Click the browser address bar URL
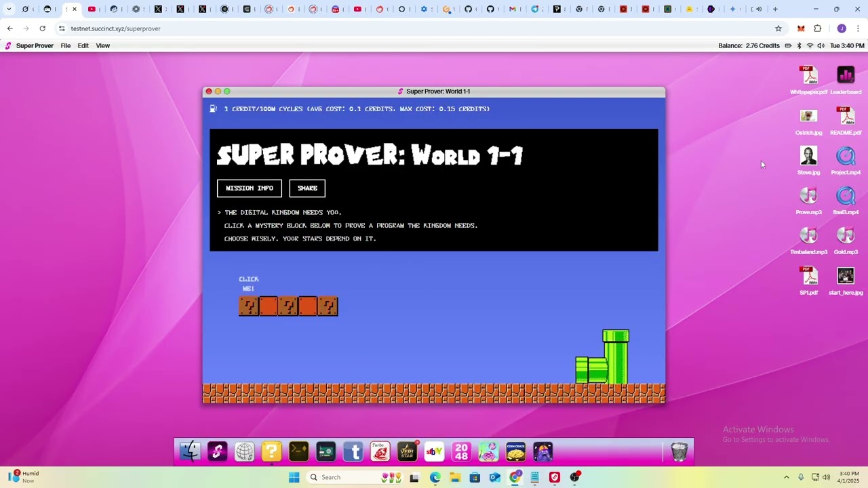 pyautogui.click(x=116, y=28)
